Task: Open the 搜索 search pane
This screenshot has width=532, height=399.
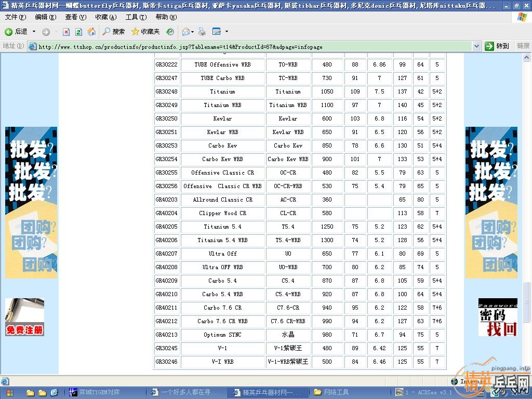Action: 114,32
